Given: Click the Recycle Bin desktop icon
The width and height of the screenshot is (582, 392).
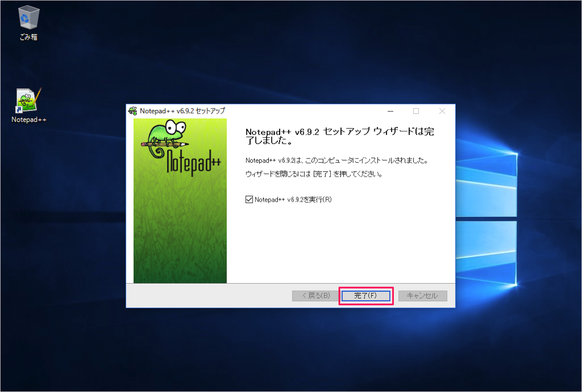Looking at the screenshot, I should pos(28,18).
